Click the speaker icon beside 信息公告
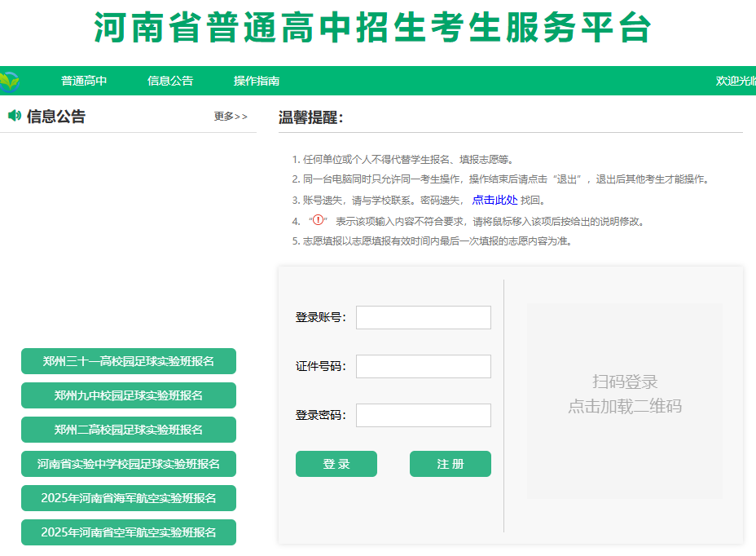The image size is (756, 556). point(15,115)
